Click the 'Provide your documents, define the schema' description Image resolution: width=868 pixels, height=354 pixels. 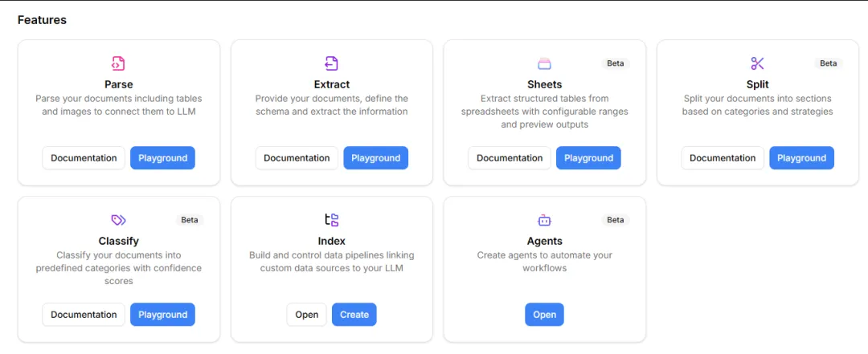point(331,105)
